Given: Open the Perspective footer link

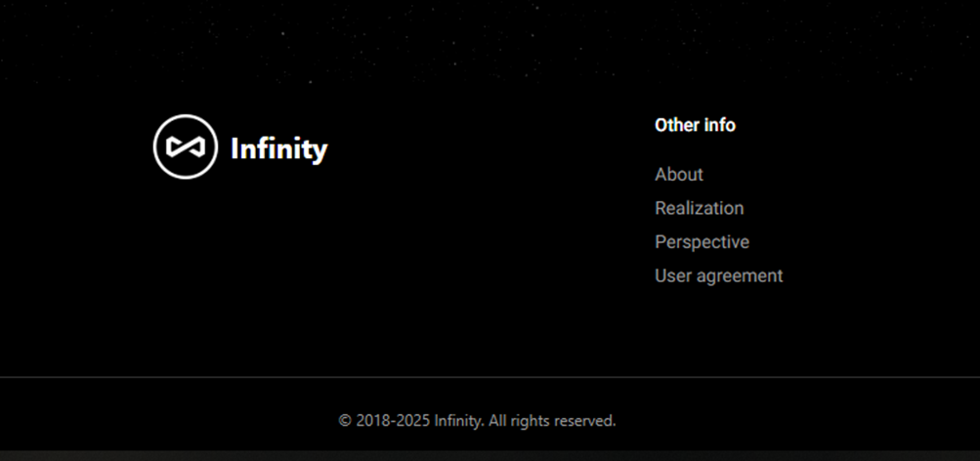Looking at the screenshot, I should [702, 242].
